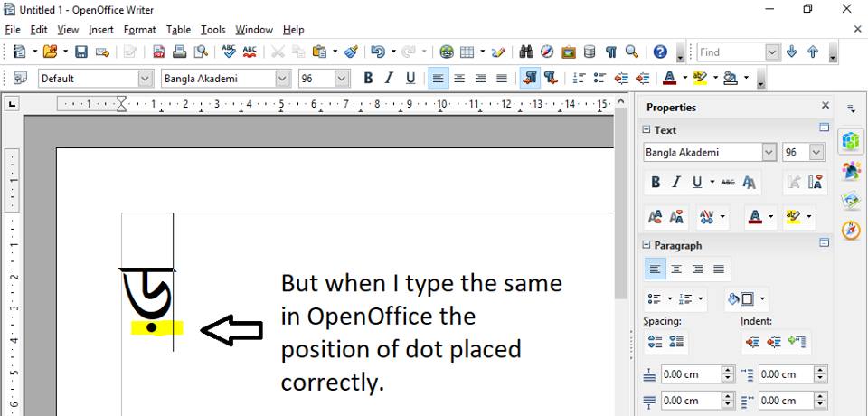The image size is (868, 416).
Task: Open Page Preview icon
Action: pyautogui.click(x=201, y=52)
